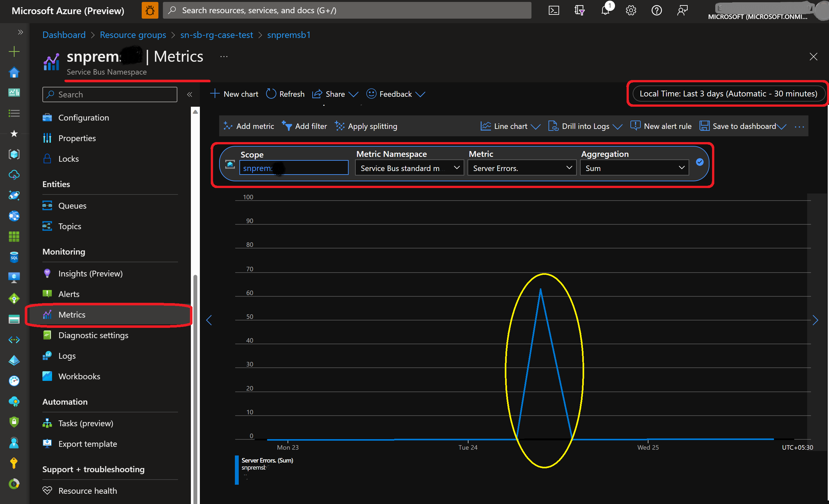Collapse the resource menu with double chevron
Viewport: 829px width, 504px height.
[190, 94]
